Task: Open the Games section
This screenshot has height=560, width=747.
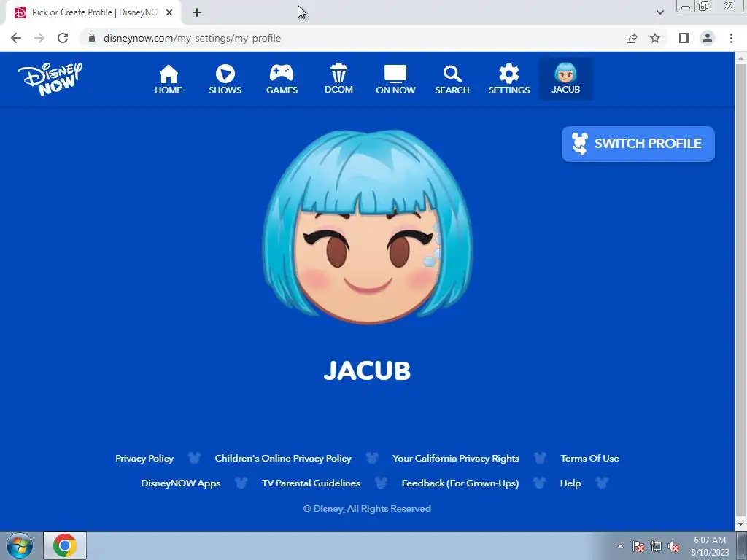Action: 282,79
